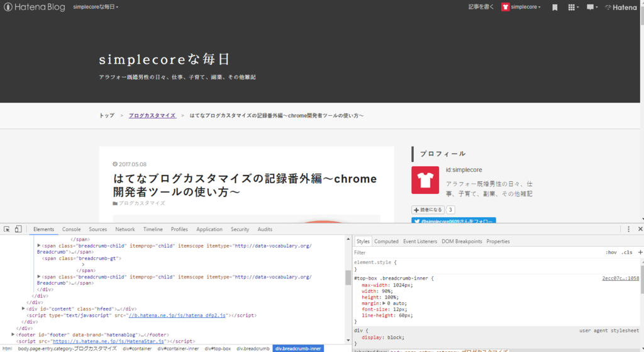Open the HatenaStar.js script link
This screenshot has width=644, height=352.
coord(108,341)
